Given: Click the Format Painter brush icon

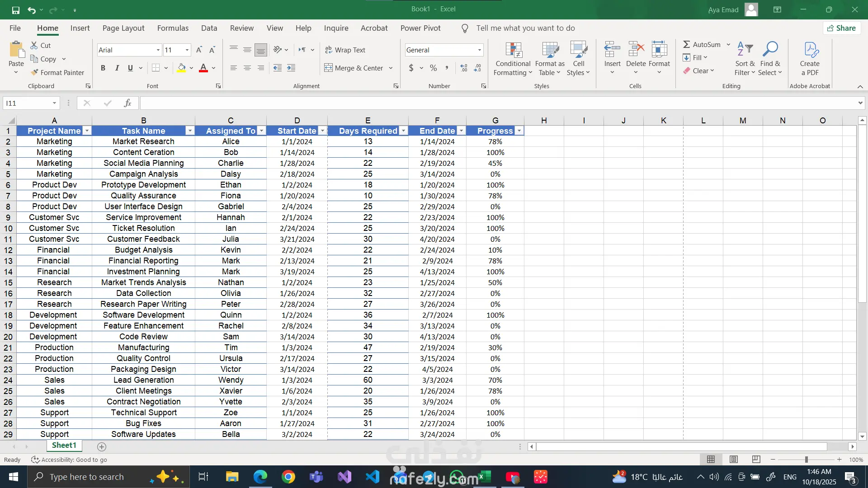Looking at the screenshot, I should point(34,72).
